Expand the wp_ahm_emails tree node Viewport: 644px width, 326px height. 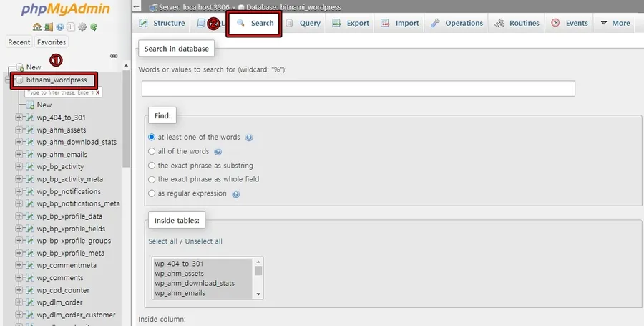[19, 154]
